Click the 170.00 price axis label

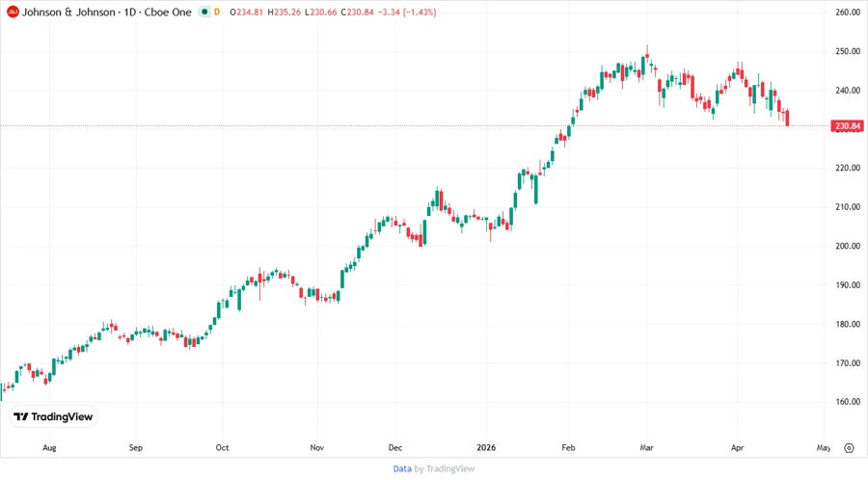[848, 363]
